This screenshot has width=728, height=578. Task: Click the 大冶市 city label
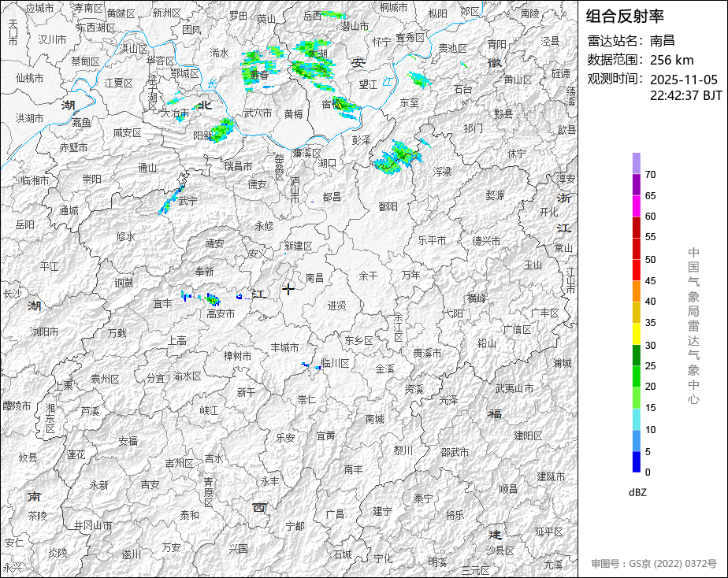point(175,113)
